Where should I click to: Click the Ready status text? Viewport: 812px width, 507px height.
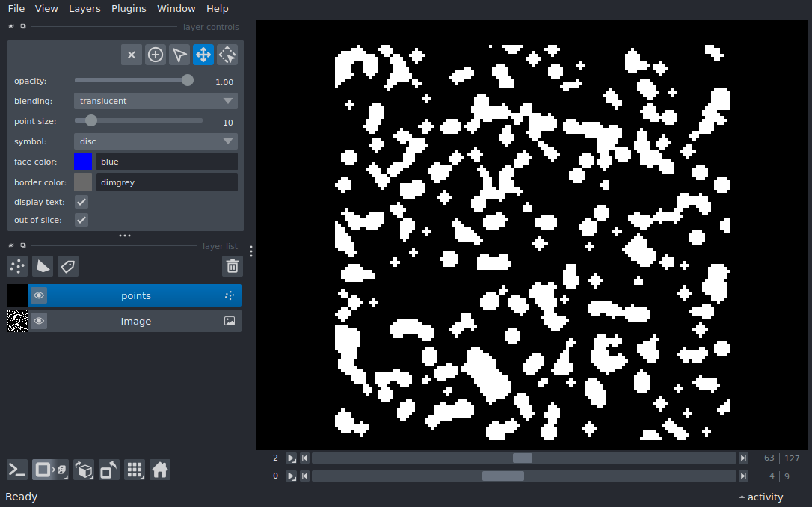(x=21, y=497)
